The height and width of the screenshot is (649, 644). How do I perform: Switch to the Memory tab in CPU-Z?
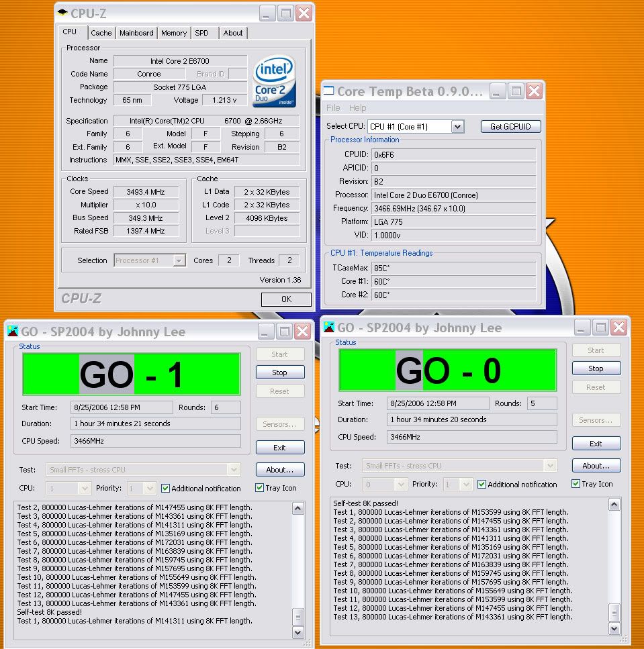click(174, 33)
